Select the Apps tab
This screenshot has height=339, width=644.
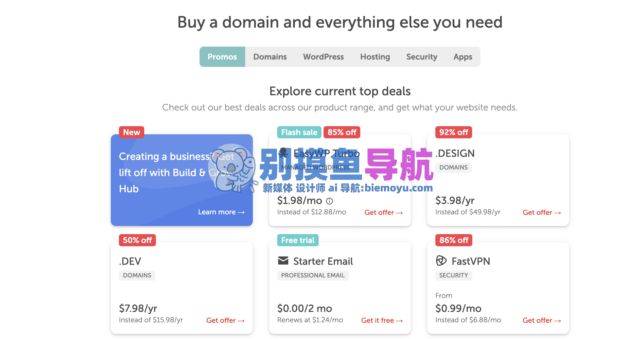(463, 57)
